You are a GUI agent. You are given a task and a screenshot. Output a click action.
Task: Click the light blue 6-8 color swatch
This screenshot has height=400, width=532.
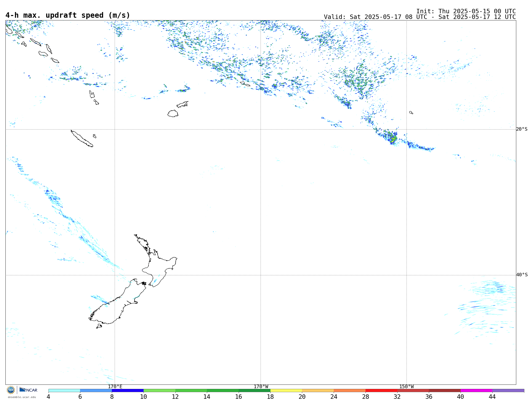coord(96,391)
